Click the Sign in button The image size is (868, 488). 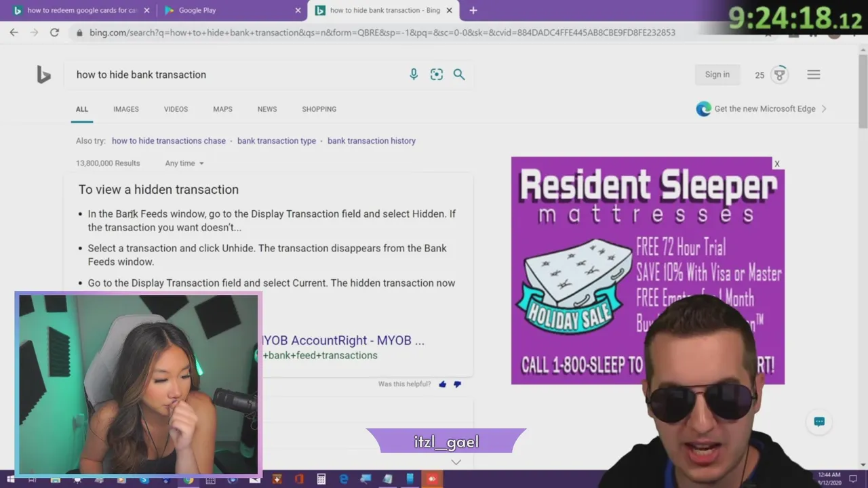(717, 75)
